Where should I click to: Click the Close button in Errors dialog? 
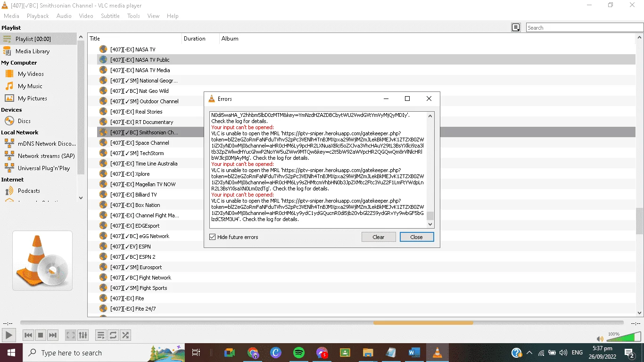(417, 237)
